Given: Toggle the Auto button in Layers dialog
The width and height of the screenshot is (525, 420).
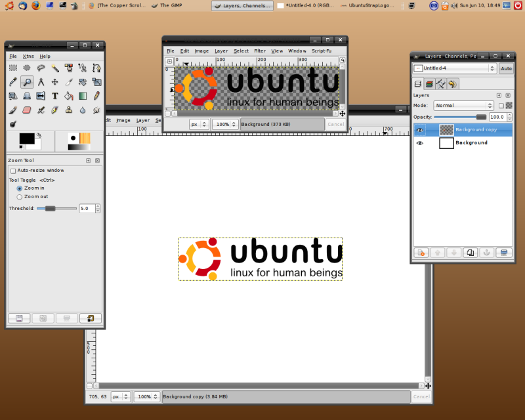Looking at the screenshot, I should (x=506, y=68).
